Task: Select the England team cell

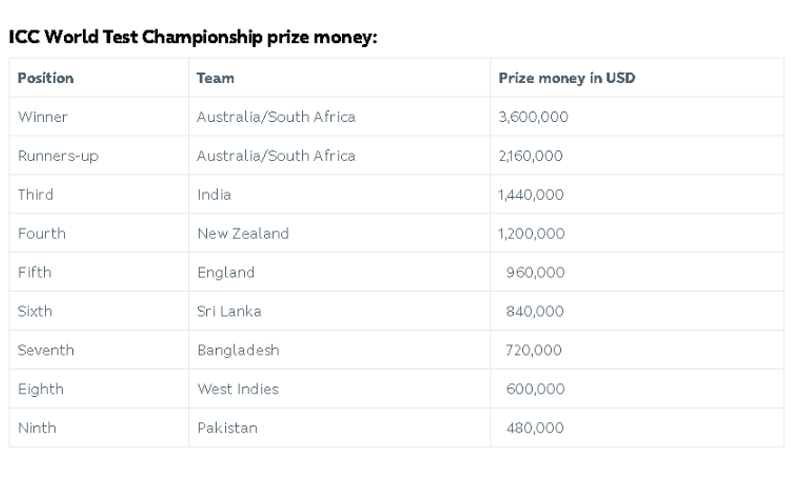Action: (x=226, y=273)
